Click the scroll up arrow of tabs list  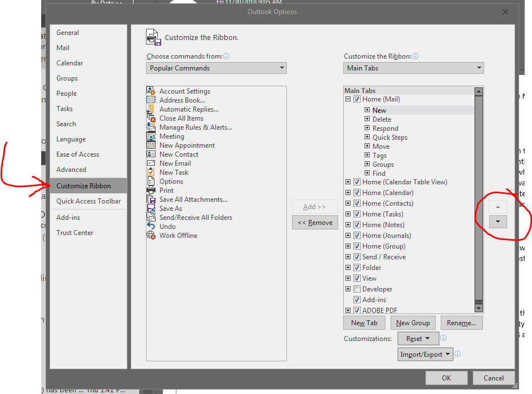click(478, 91)
